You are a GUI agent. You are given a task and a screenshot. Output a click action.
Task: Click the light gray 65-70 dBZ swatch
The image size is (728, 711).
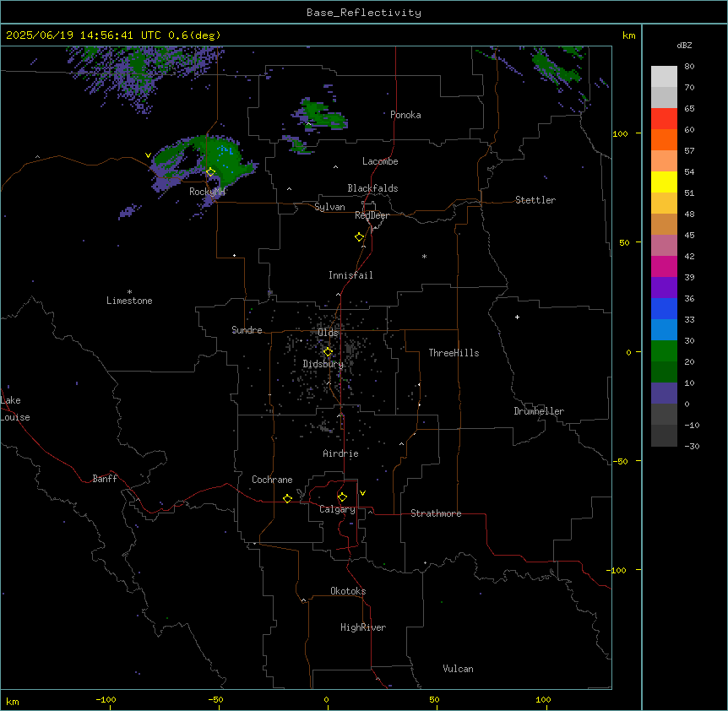pos(664,97)
